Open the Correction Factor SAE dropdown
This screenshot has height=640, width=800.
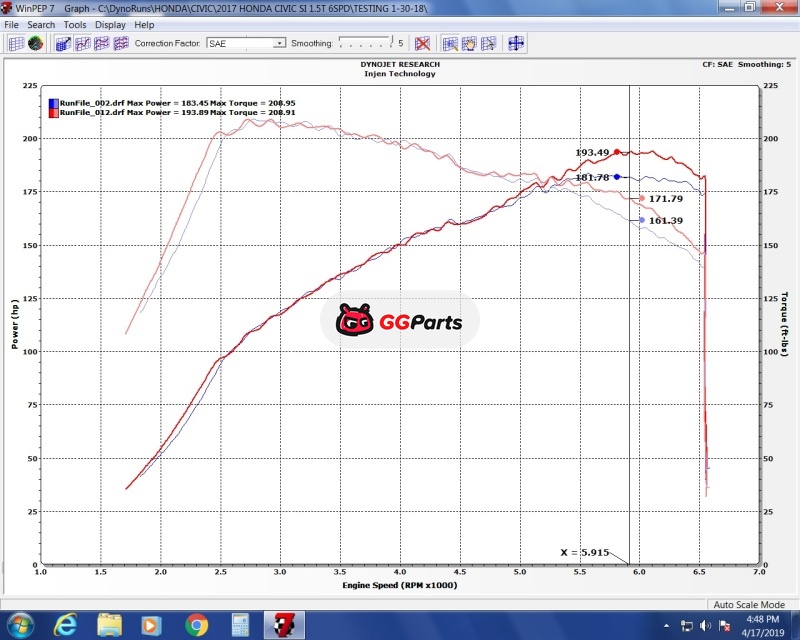coord(279,44)
